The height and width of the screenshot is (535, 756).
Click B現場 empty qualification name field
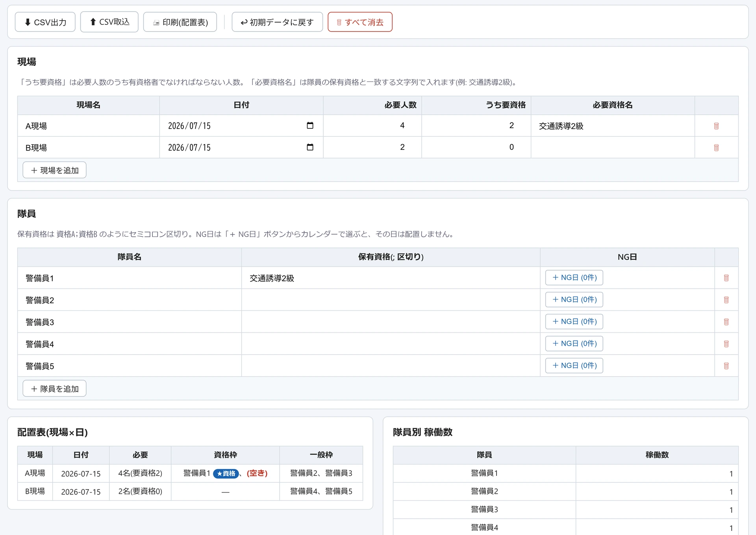coord(613,148)
